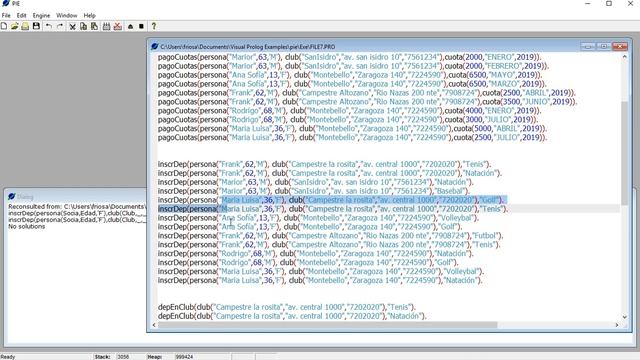This screenshot has width=640, height=360.
Task: Click the PIE application icon in title bar
Action: [x=6, y=4]
